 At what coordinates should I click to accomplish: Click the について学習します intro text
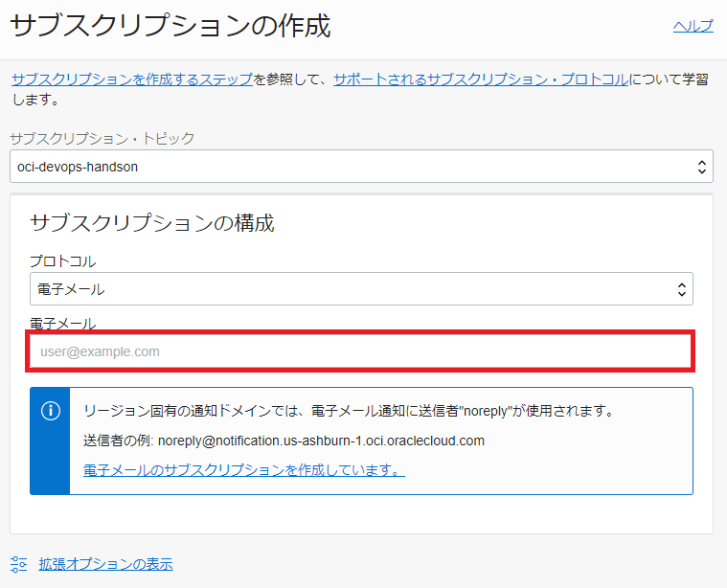pyautogui.click(x=670, y=79)
